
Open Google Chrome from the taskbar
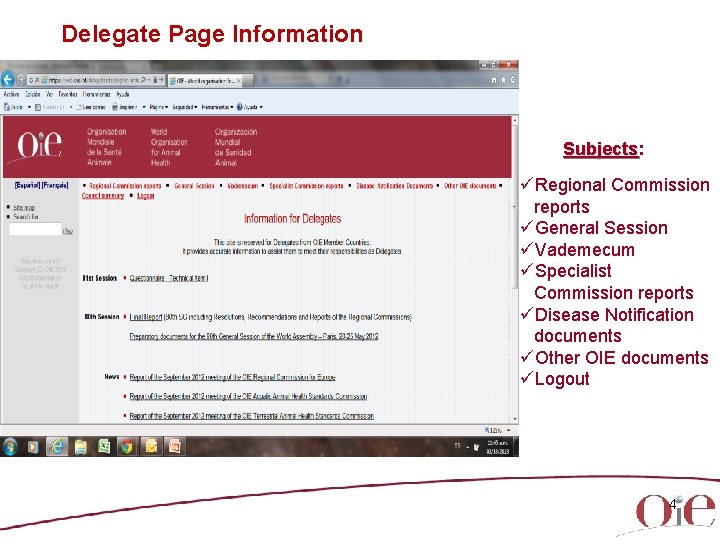pos(127,446)
